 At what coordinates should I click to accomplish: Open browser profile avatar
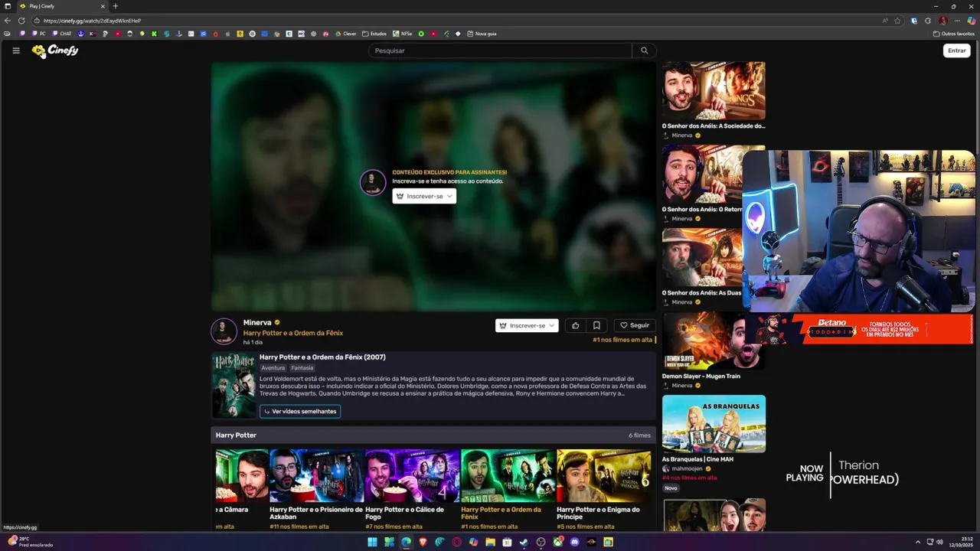coord(943,21)
